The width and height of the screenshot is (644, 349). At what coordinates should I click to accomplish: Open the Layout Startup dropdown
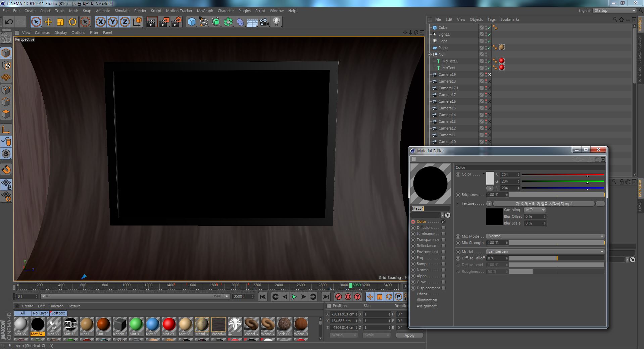click(615, 11)
